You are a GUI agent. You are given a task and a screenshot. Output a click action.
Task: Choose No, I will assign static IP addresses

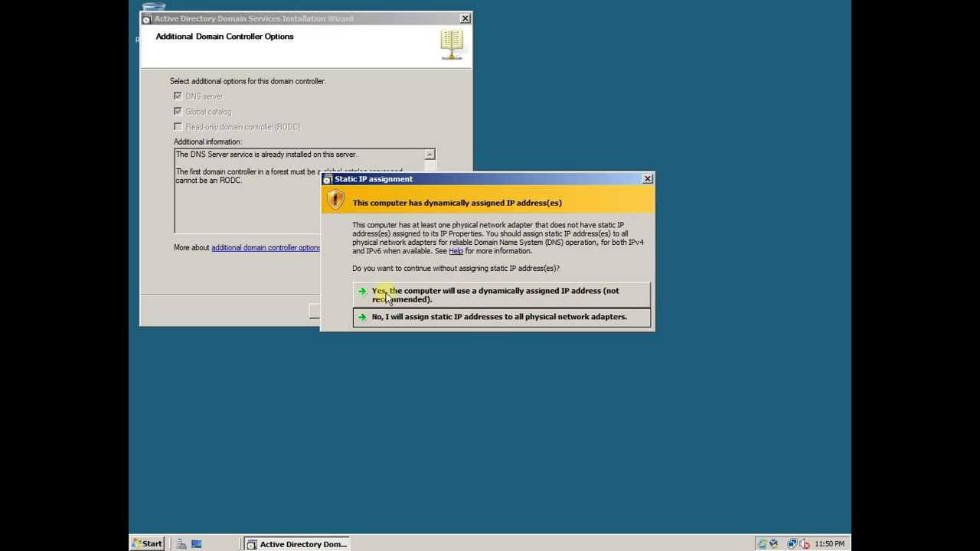pos(501,317)
